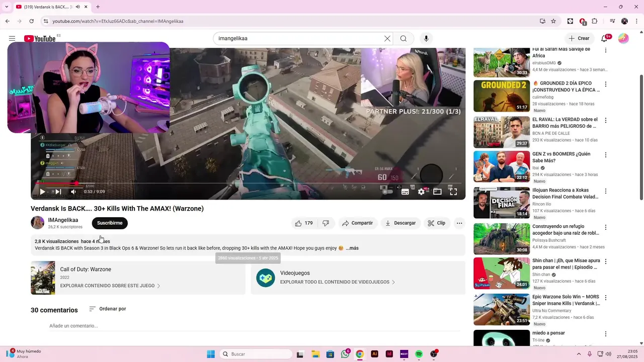Open the Windows Start menu

[211, 354]
